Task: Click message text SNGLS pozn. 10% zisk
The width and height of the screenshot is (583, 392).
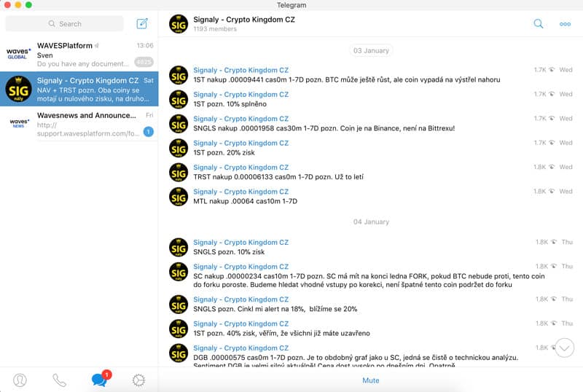Action: coord(229,252)
